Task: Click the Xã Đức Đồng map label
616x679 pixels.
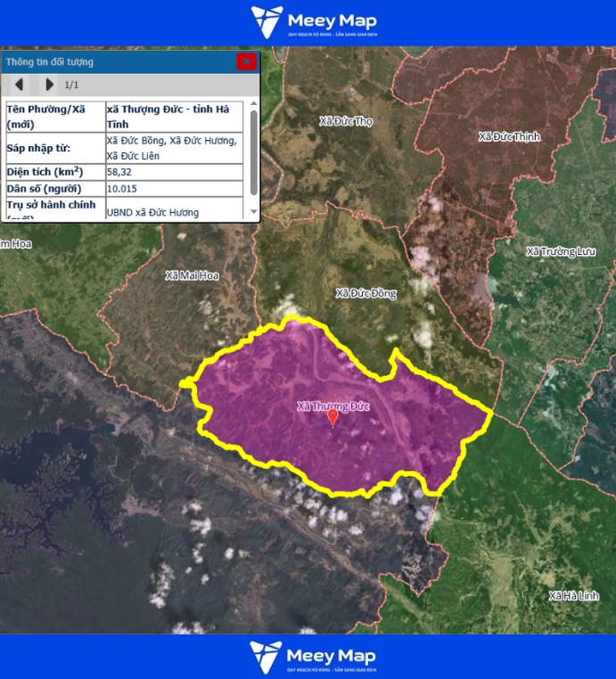Action: [365, 292]
